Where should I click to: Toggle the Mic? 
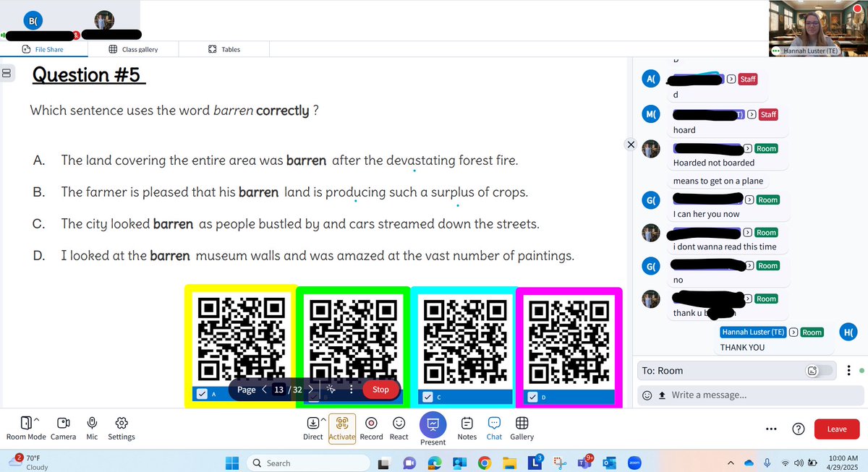[92, 427]
